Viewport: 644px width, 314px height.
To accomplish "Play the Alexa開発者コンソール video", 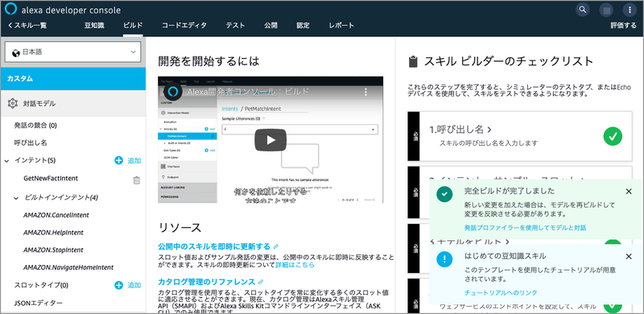I will pyautogui.click(x=270, y=140).
